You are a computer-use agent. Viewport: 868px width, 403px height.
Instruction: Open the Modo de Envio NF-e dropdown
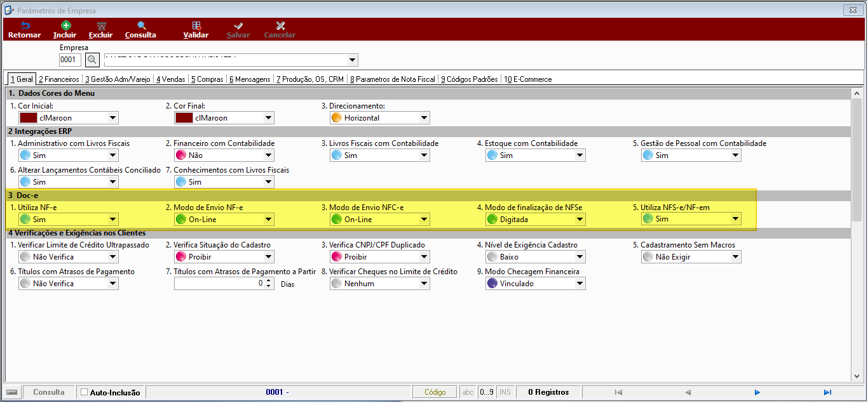[268, 219]
